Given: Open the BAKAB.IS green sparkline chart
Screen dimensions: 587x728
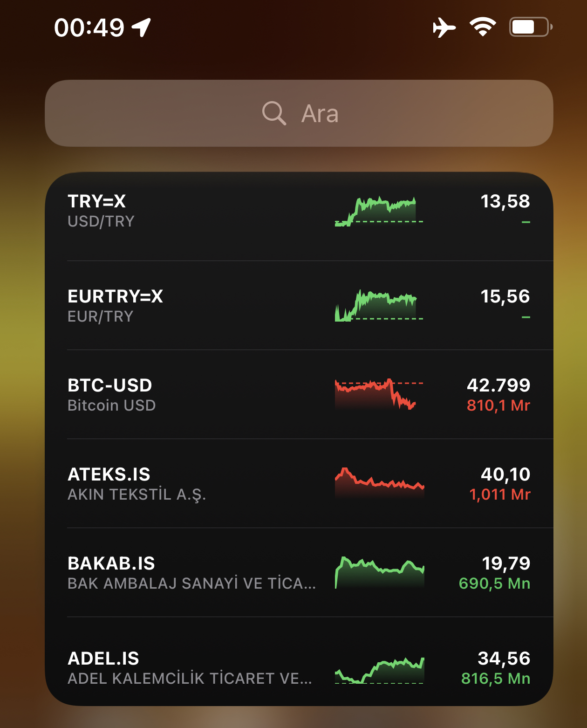Looking at the screenshot, I should coord(379,572).
